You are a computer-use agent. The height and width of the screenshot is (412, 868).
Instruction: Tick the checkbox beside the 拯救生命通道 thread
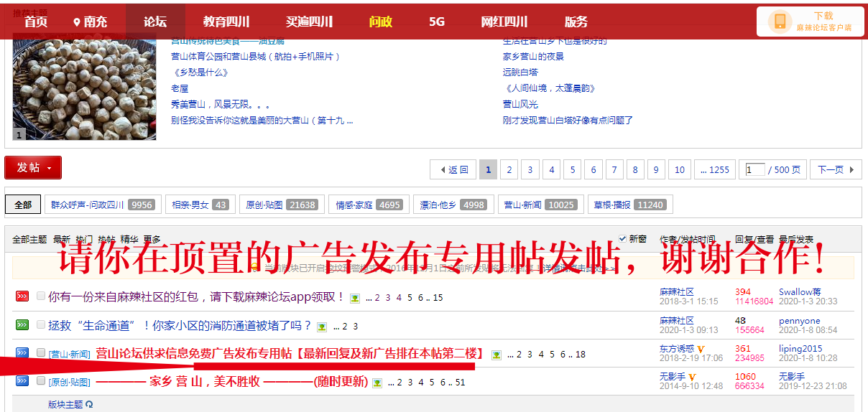click(41, 324)
